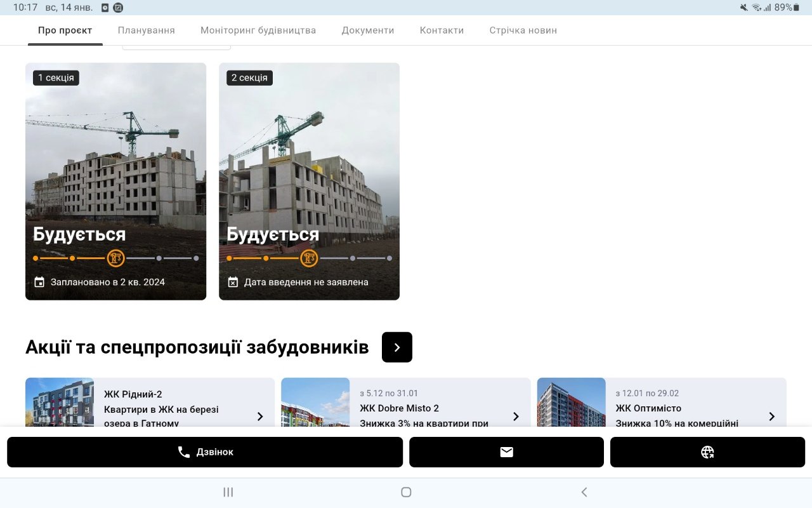Switch to the Моніторинг будівництва tab
This screenshot has height=508, width=812.
coord(258,30)
